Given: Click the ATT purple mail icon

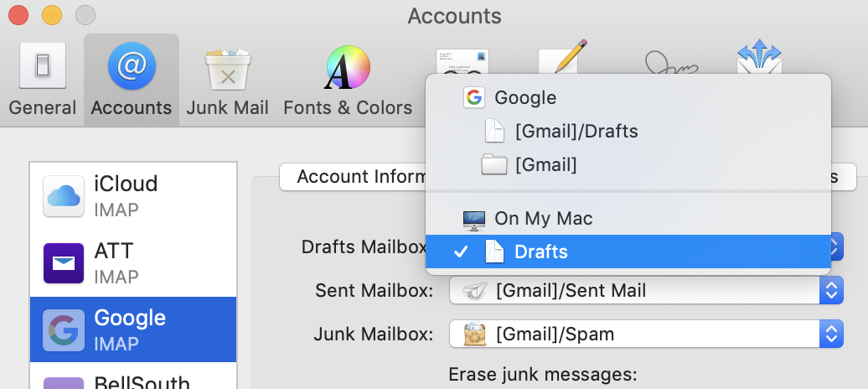Looking at the screenshot, I should 64,263.
